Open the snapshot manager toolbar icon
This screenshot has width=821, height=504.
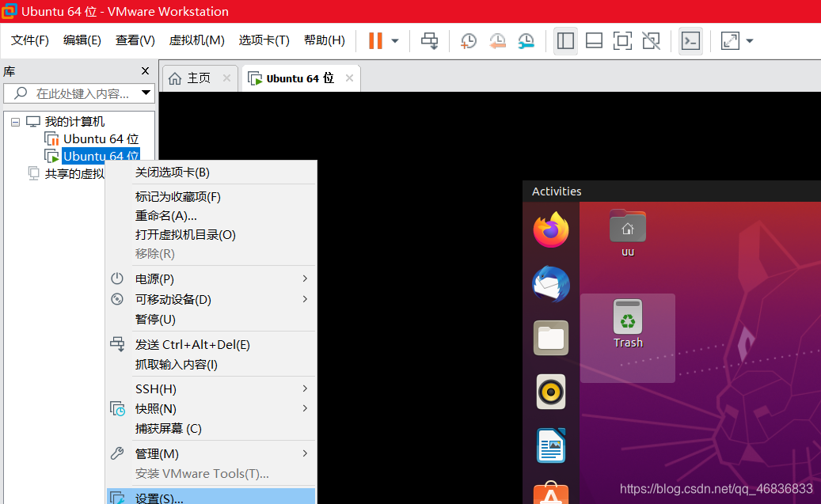tap(526, 41)
